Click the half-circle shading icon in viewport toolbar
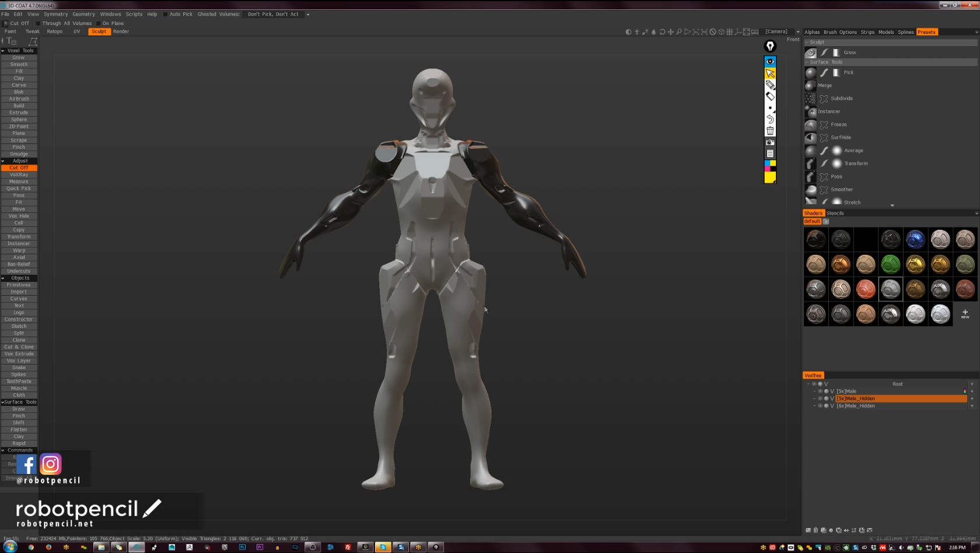 pos(628,32)
